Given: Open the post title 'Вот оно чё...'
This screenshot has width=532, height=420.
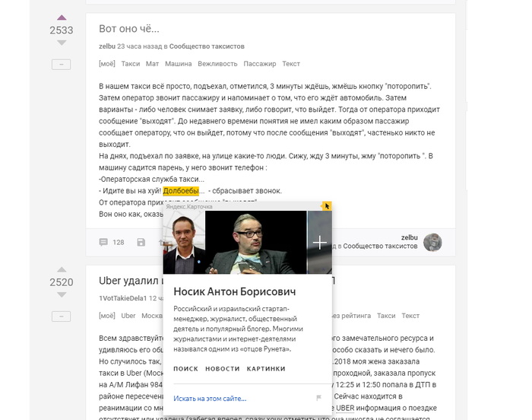Looking at the screenshot, I should (129, 29).
